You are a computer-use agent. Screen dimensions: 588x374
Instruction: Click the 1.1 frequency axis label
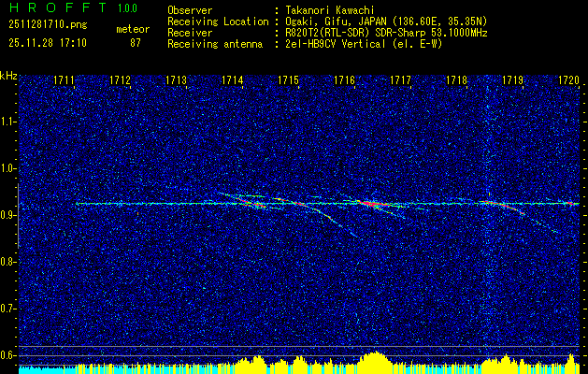[x=7, y=122]
